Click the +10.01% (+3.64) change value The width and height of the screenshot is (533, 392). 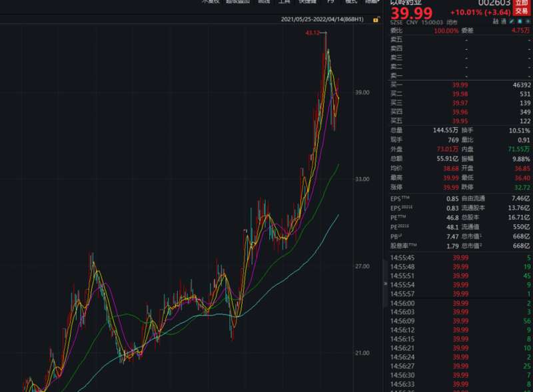[480, 13]
